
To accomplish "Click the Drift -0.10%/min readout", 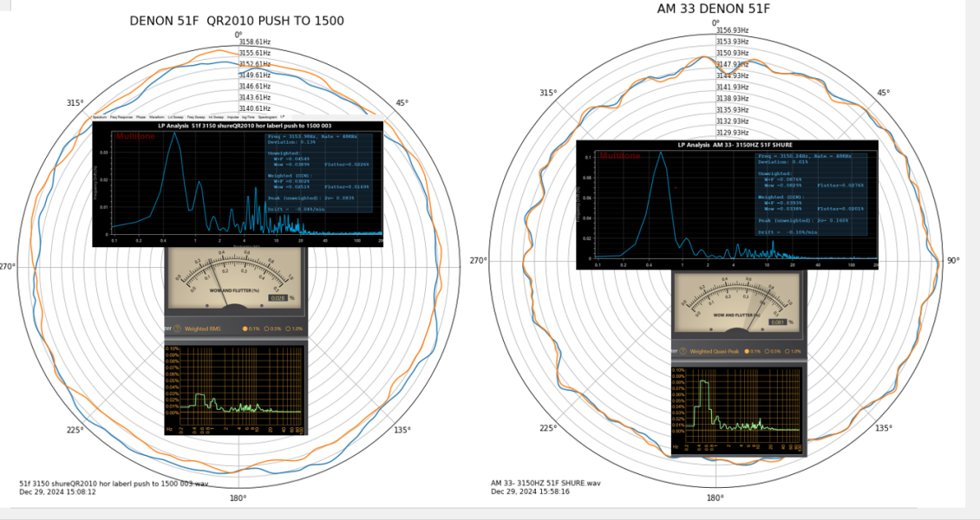I will coord(787,231).
